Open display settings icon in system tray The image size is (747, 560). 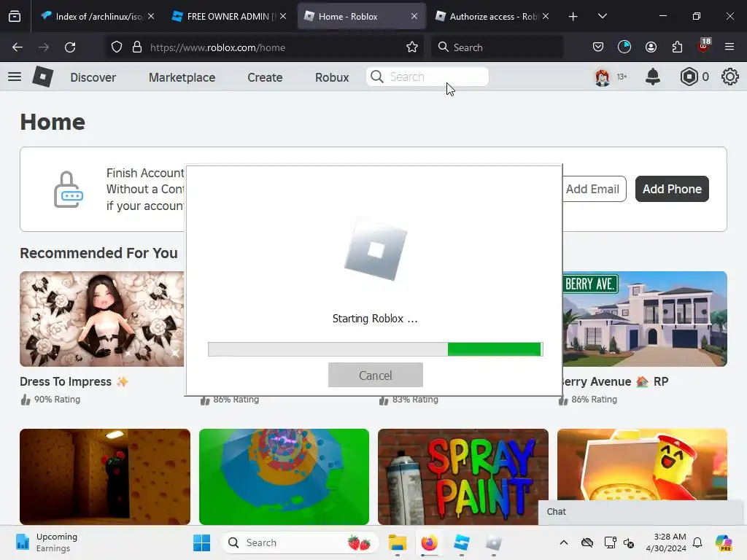coord(611,542)
